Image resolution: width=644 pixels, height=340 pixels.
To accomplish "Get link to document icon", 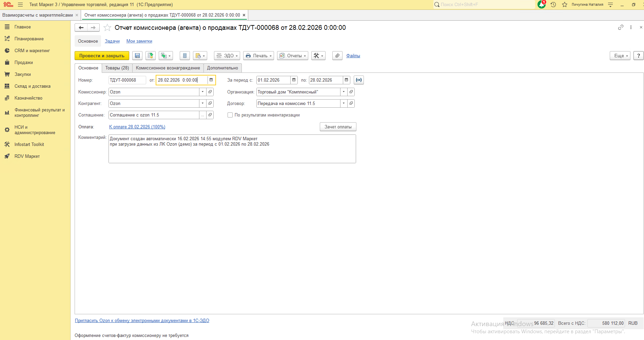I will click(x=620, y=27).
